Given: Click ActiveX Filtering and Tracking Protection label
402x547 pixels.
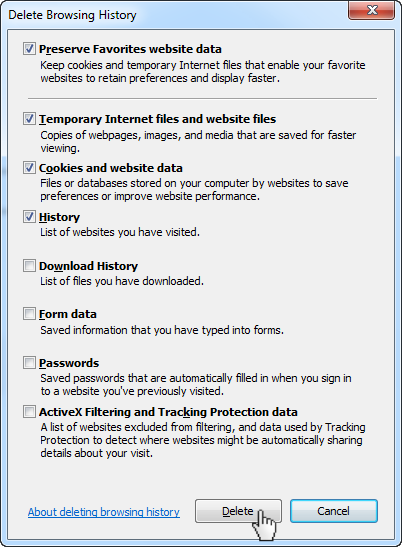Looking at the screenshot, I should pos(168,412).
